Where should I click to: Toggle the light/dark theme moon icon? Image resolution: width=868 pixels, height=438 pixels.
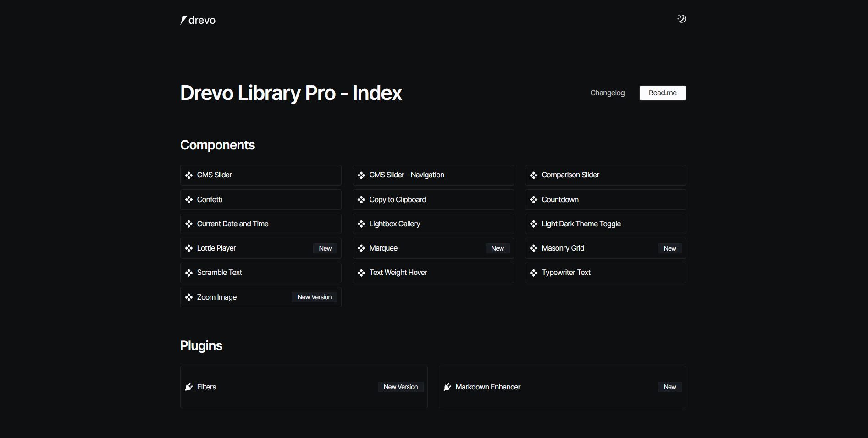click(x=681, y=19)
